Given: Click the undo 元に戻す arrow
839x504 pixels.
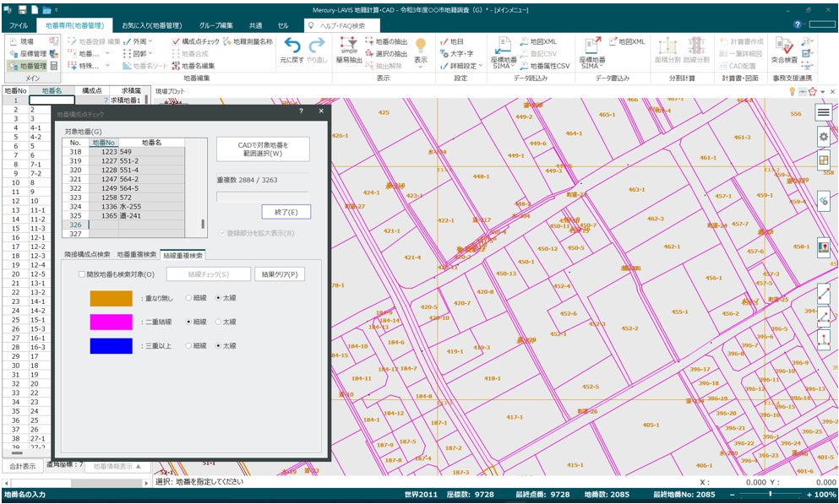Looking at the screenshot, I should pos(292,46).
